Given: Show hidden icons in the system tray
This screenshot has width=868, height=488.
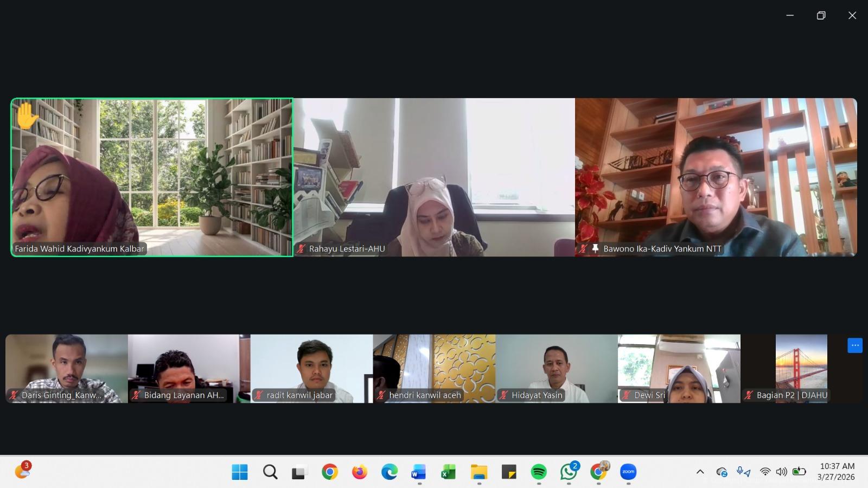Looking at the screenshot, I should tap(700, 472).
